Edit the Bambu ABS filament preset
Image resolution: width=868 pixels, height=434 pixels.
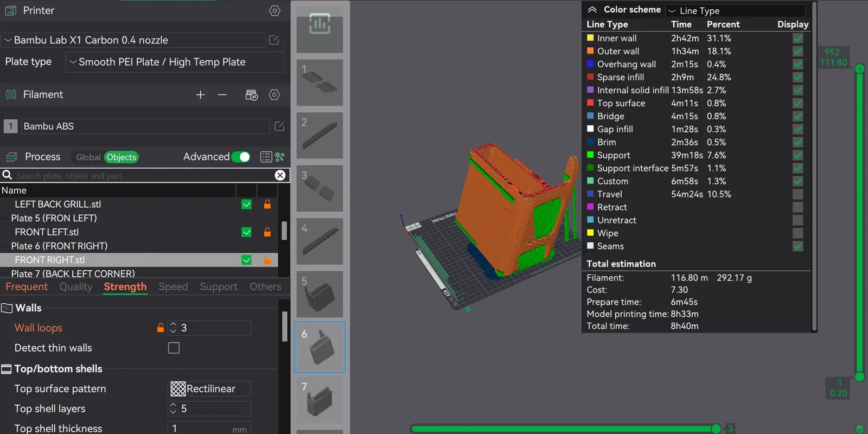tap(279, 126)
